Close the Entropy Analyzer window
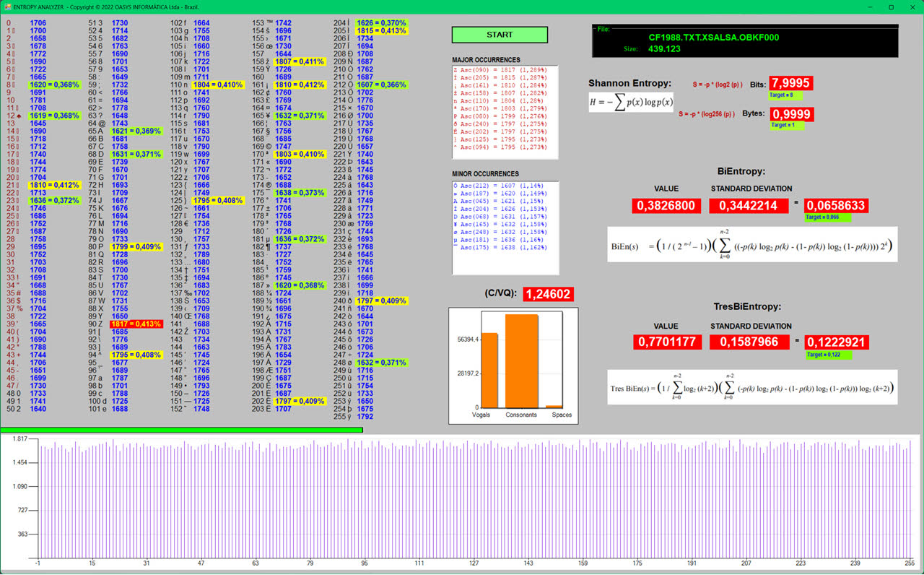The image size is (924, 575). (912, 7)
